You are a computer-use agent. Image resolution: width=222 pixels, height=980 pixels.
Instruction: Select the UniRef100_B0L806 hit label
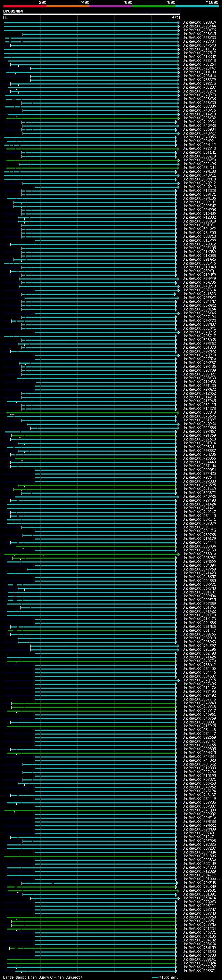[x=199, y=856]
